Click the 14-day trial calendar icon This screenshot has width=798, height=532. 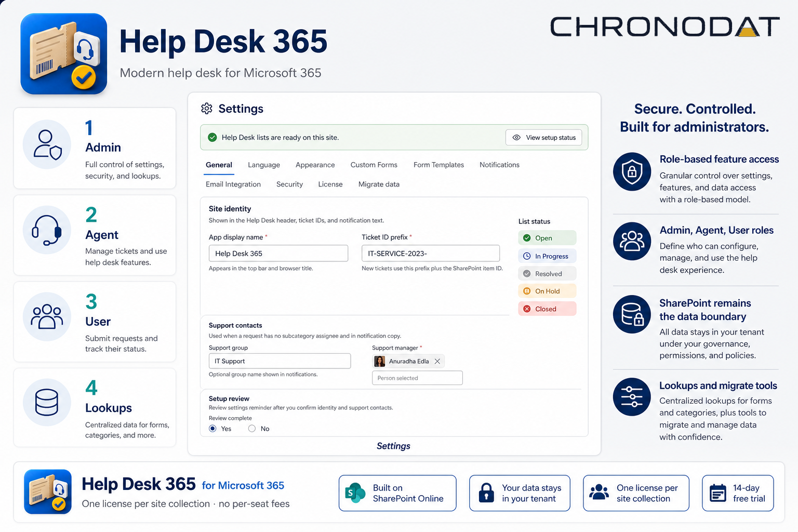pyautogui.click(x=718, y=493)
